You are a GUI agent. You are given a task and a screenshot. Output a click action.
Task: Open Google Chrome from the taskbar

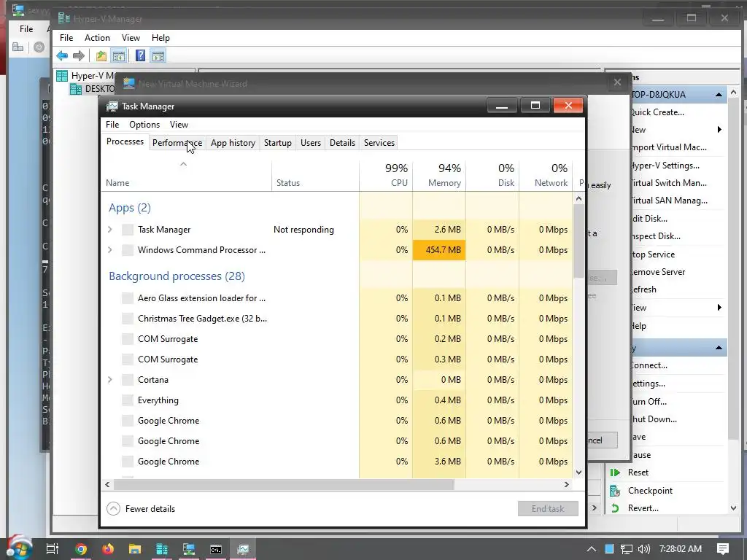[x=81, y=549]
